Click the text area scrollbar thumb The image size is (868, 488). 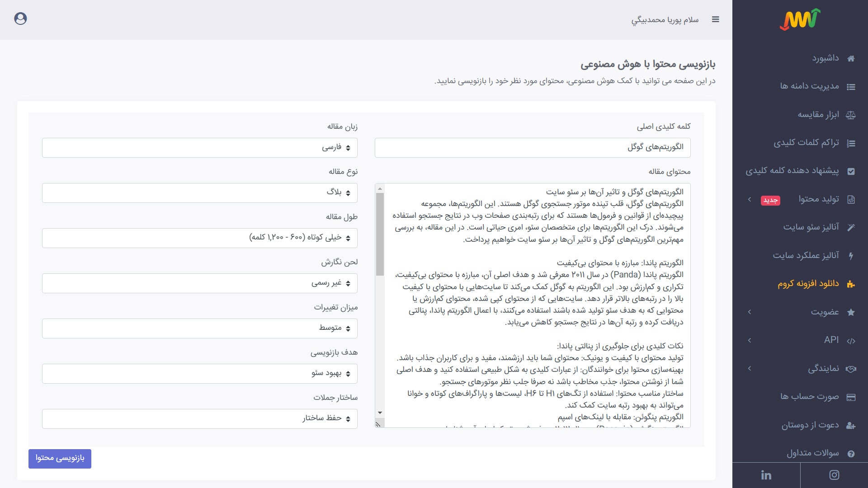[x=380, y=234]
